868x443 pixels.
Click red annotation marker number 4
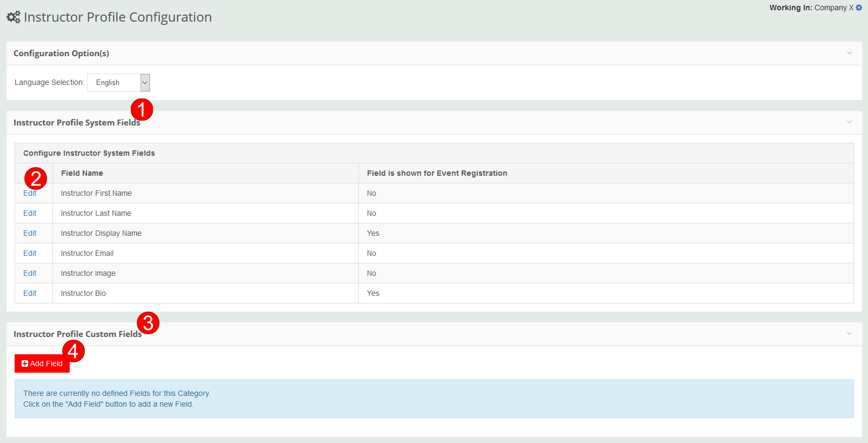(x=74, y=351)
